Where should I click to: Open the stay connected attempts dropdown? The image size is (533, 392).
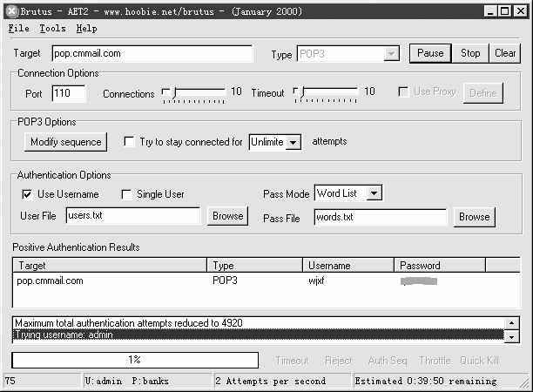(x=293, y=142)
